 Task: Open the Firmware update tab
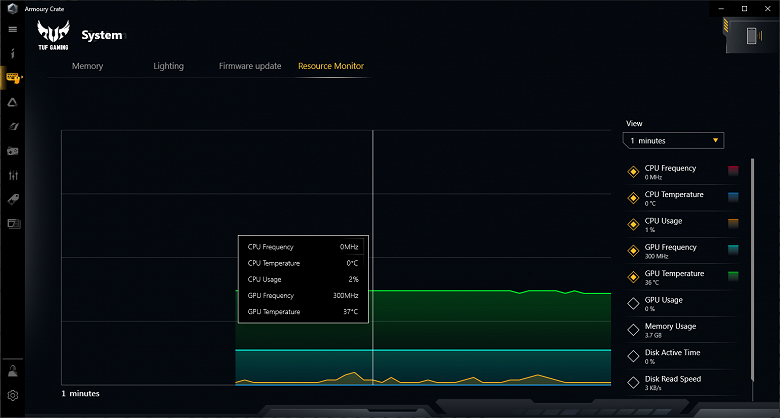coord(250,66)
